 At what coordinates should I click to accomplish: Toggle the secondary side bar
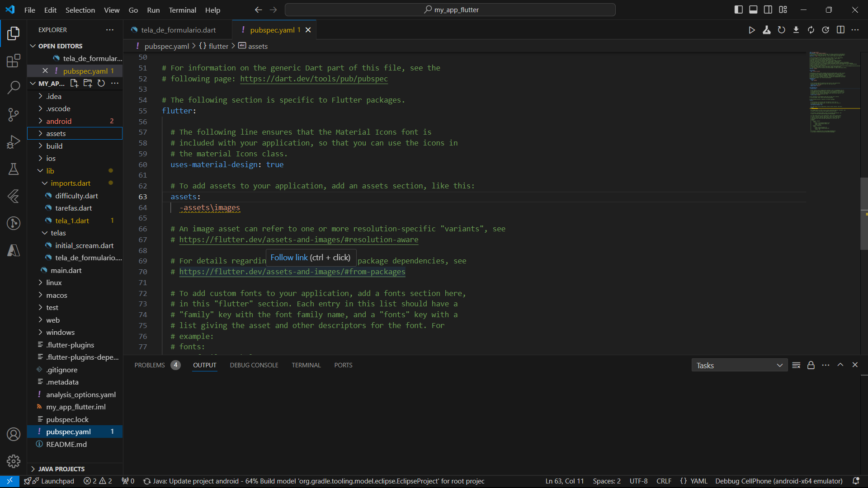[768, 10]
